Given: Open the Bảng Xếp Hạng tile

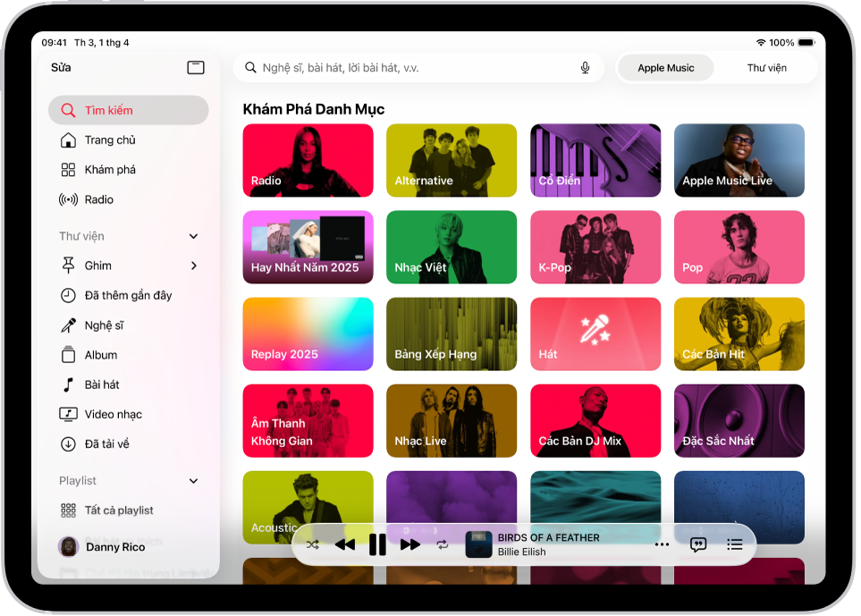Looking at the screenshot, I should pos(452,333).
